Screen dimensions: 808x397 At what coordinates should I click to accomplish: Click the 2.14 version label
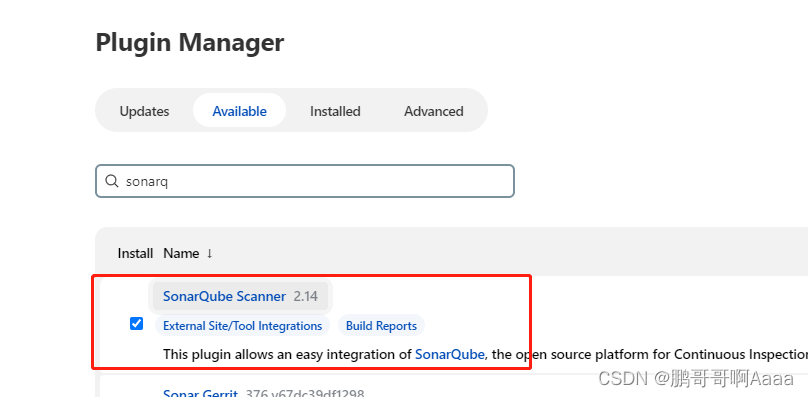(x=306, y=296)
